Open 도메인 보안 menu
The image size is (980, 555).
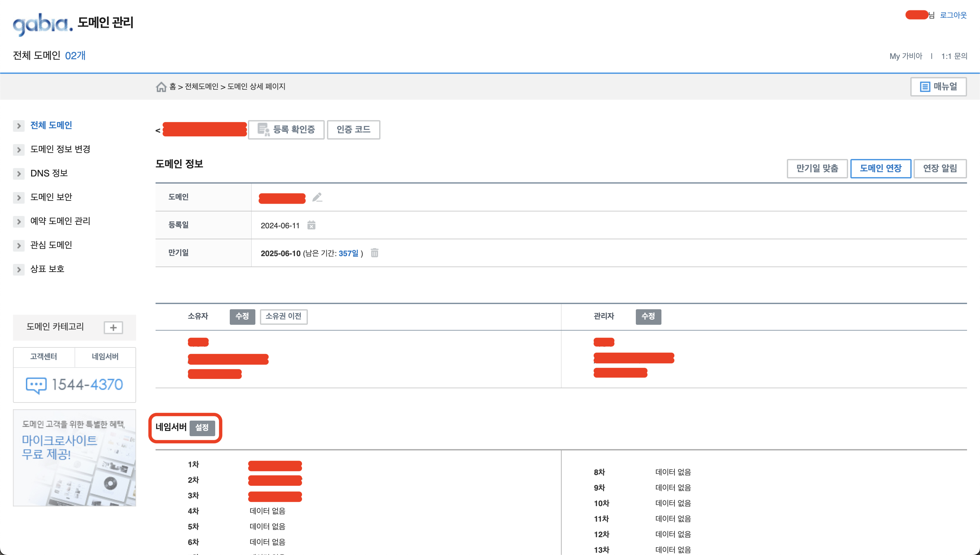(51, 197)
